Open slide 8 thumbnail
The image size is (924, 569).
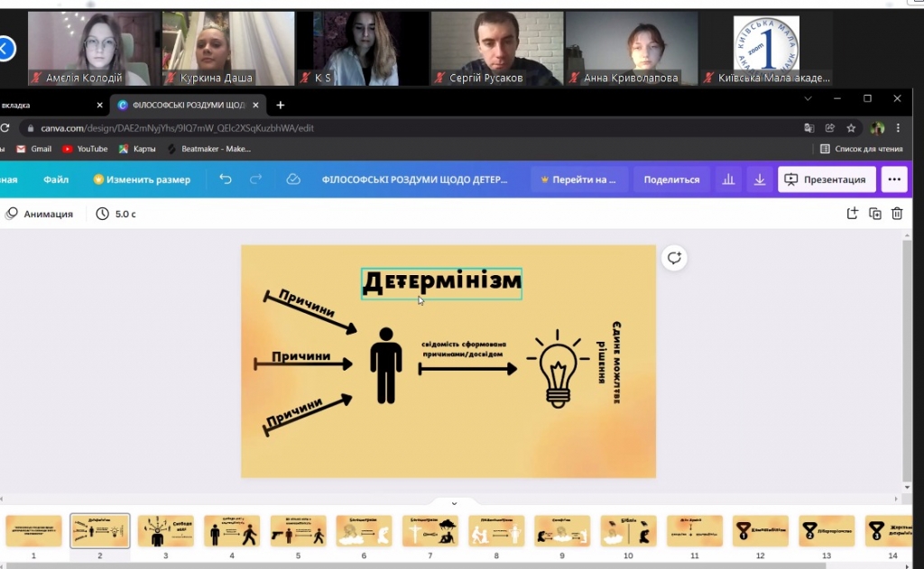pos(496,531)
